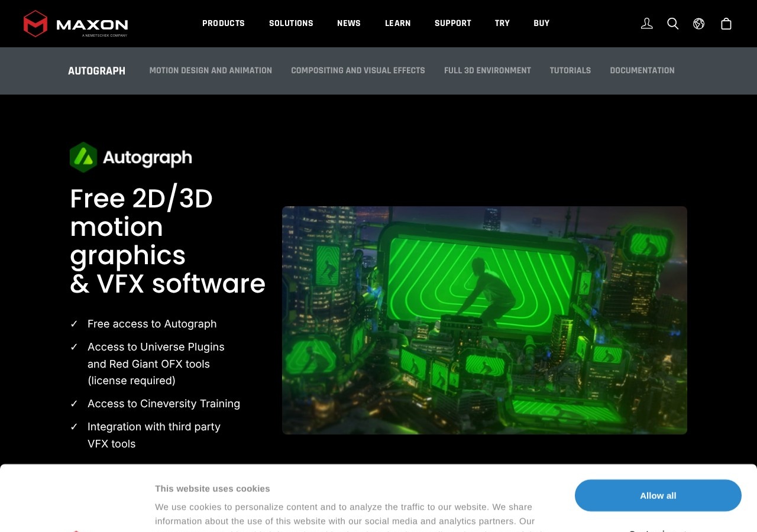Viewport: 757px width, 532px height.
Task: Open Compositing and Visual Effects page
Action: (x=358, y=71)
